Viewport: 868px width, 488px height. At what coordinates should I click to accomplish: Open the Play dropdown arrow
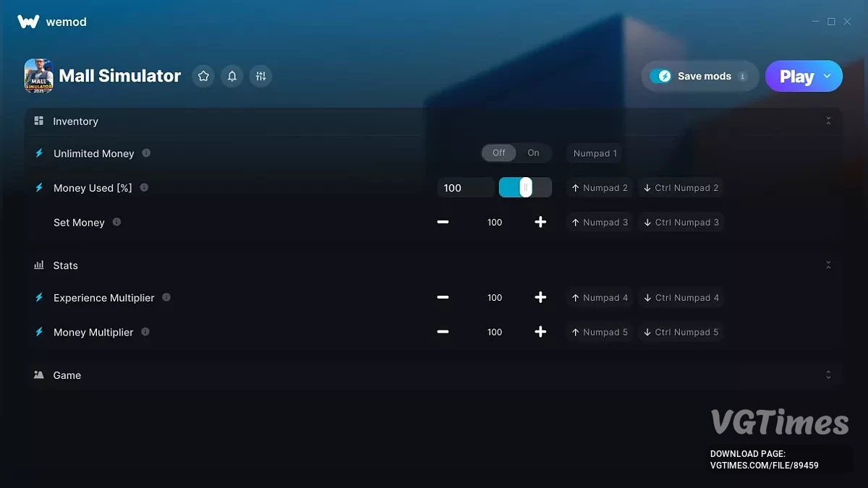(x=827, y=76)
